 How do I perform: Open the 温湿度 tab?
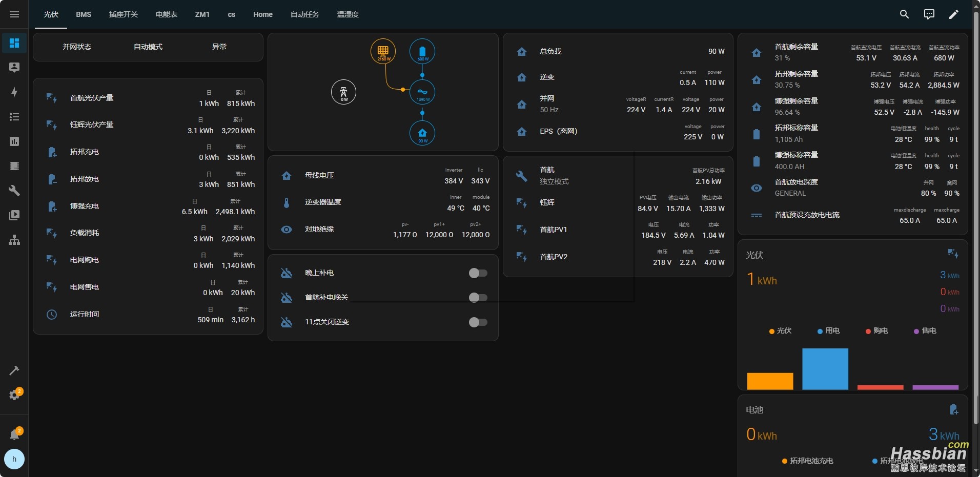point(348,14)
